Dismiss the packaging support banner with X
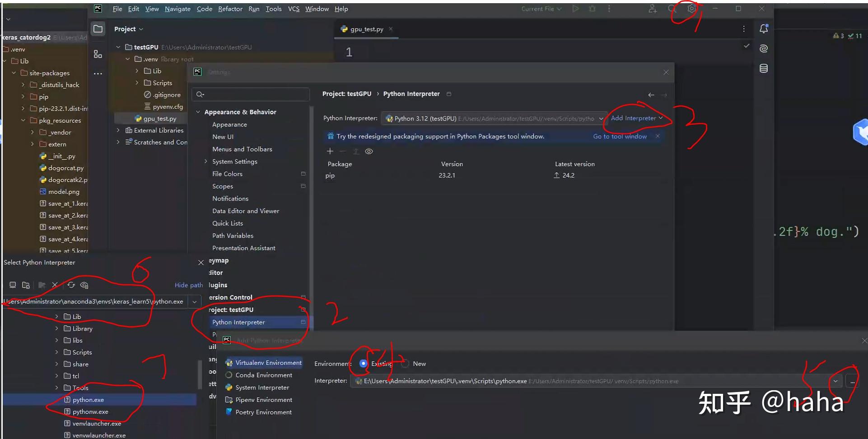The image size is (868, 439). point(658,136)
